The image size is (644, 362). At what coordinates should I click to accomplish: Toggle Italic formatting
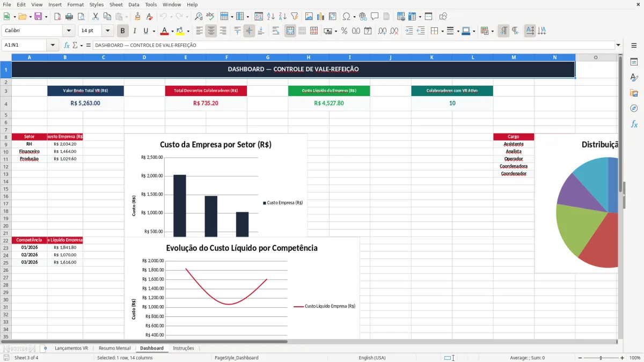(134, 31)
